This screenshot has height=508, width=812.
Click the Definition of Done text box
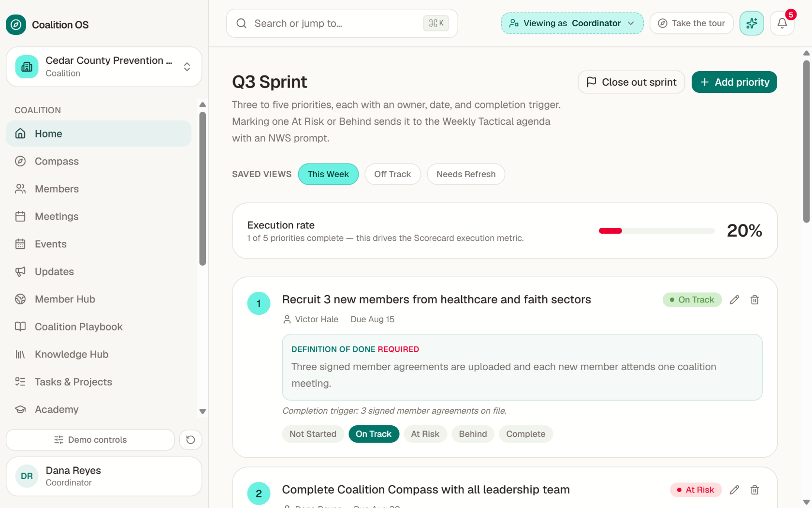pyautogui.click(x=522, y=367)
